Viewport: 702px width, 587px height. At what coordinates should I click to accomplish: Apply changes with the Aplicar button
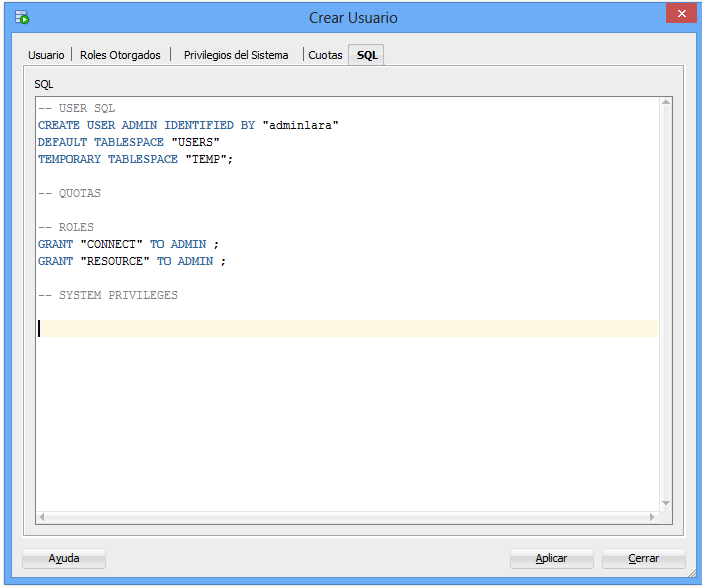point(551,558)
